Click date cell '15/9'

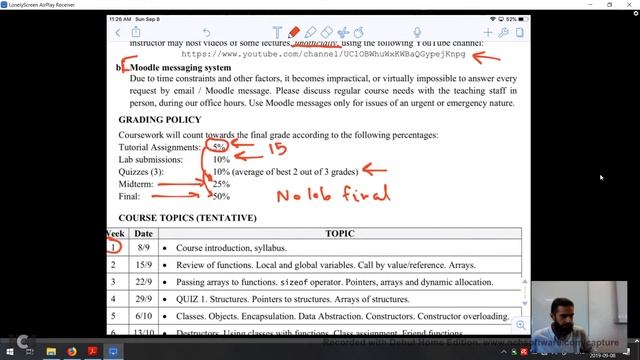click(x=143, y=265)
